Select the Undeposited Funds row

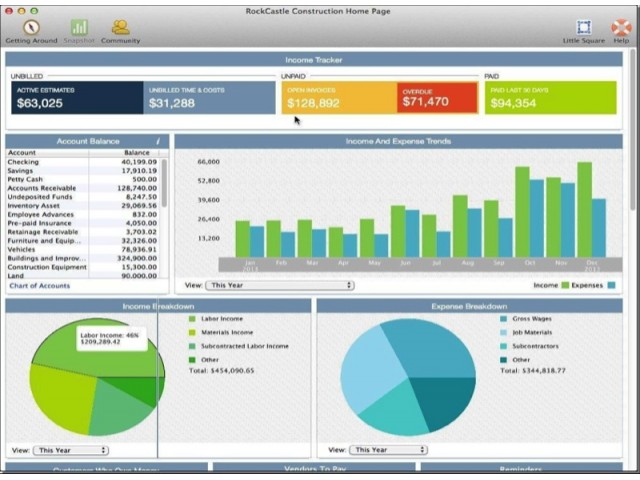(x=82, y=197)
